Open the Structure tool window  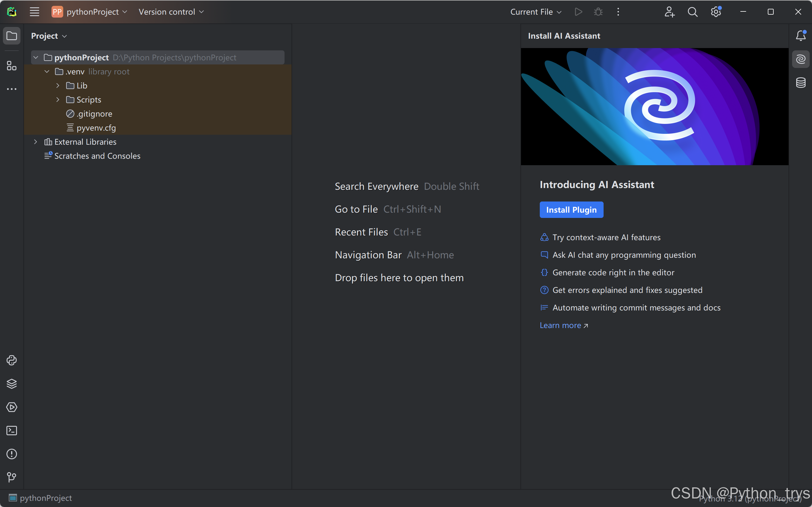[x=12, y=66]
